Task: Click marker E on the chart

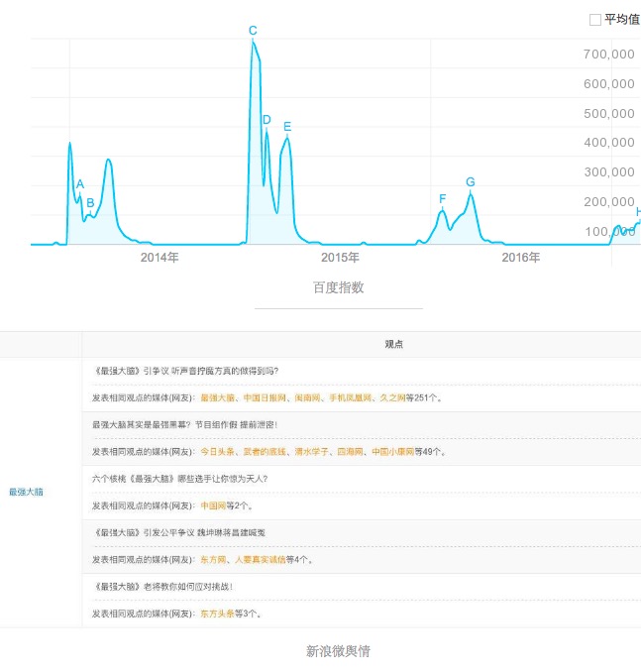Action: 287,126
